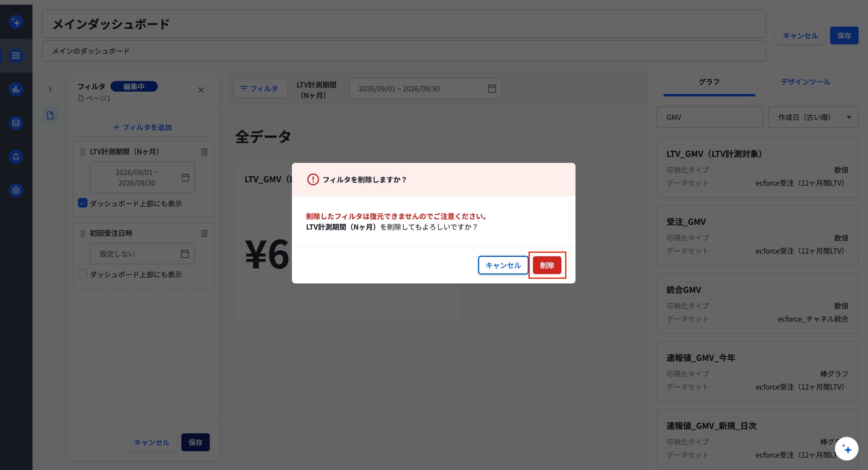Screen dimensions: 868x470
Task: Select the 受注_GMV graph card
Action: (x=757, y=236)
